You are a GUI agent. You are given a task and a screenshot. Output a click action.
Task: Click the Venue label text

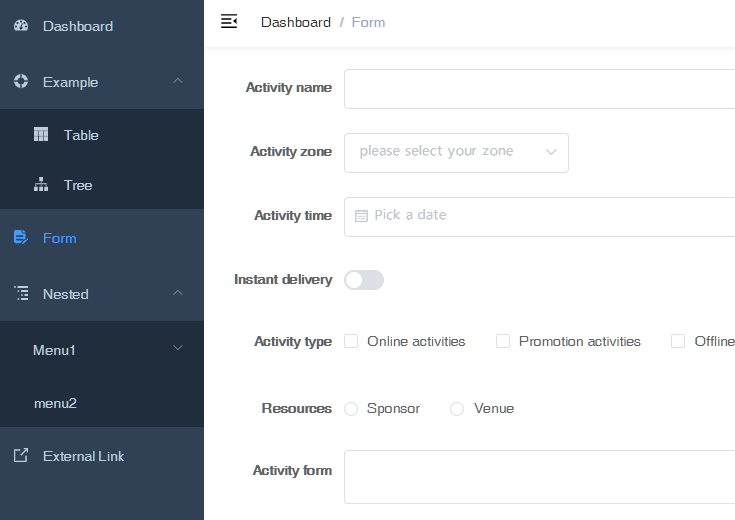(494, 408)
